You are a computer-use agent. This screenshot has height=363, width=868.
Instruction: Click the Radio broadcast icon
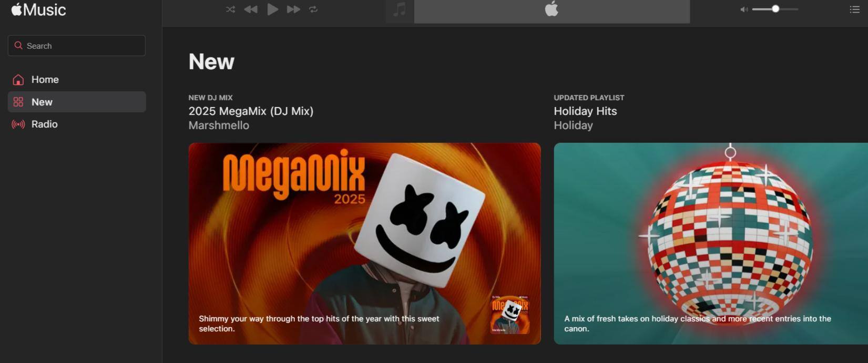click(x=18, y=125)
